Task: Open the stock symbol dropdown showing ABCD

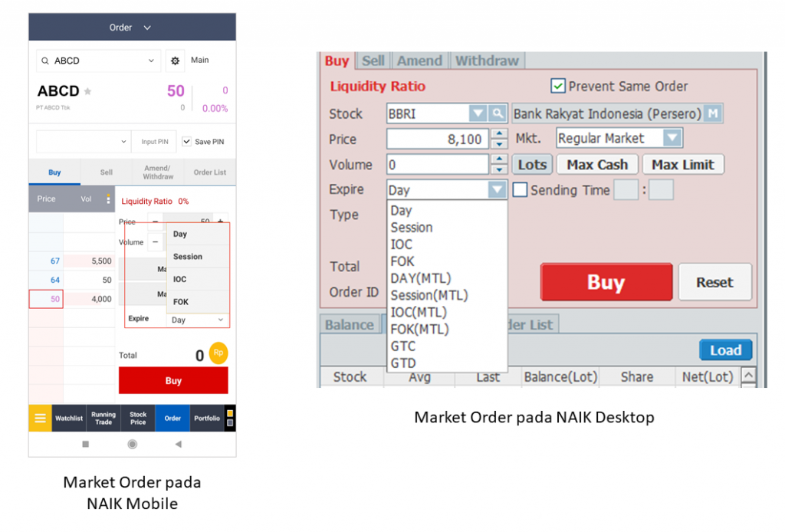Action: [x=153, y=60]
